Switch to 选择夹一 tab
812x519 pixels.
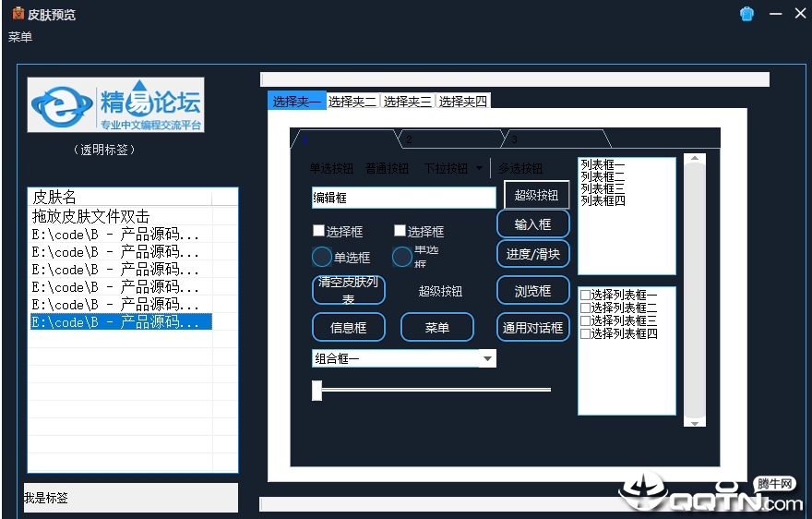click(x=297, y=101)
